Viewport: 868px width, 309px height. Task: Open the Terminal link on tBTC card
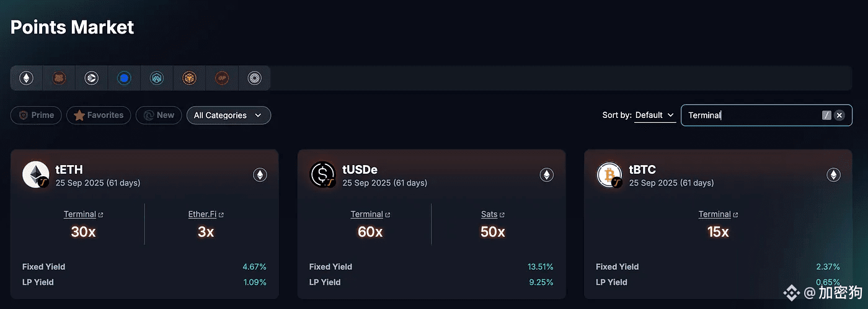coord(717,214)
